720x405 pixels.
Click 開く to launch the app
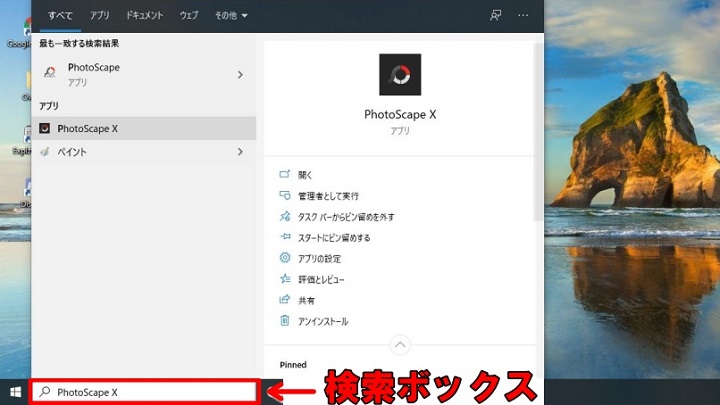(x=305, y=175)
